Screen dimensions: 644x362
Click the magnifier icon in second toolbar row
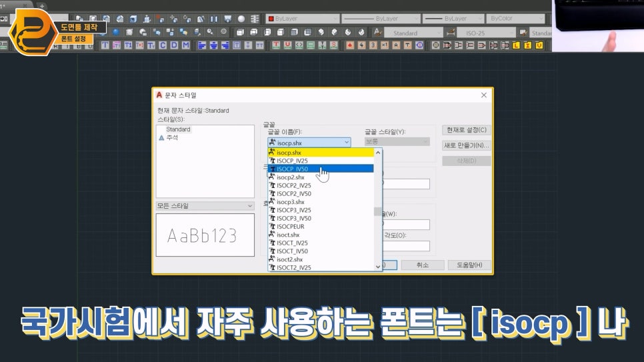coord(210,32)
